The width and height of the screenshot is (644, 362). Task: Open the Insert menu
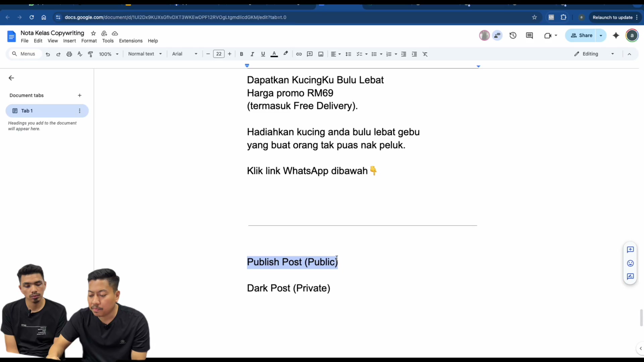69,41
